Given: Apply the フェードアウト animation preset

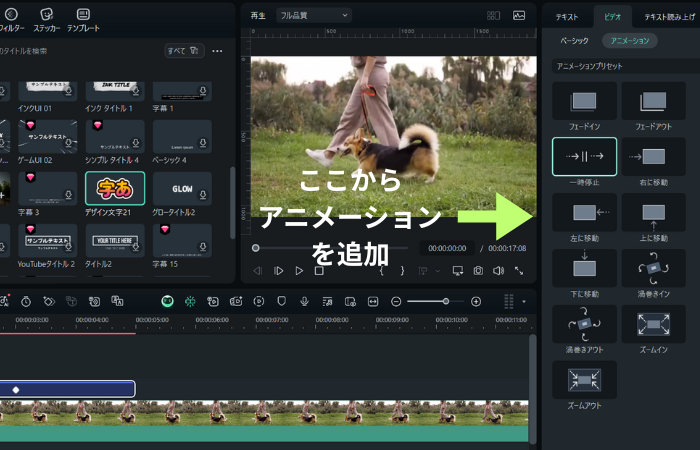Looking at the screenshot, I should click(x=654, y=101).
